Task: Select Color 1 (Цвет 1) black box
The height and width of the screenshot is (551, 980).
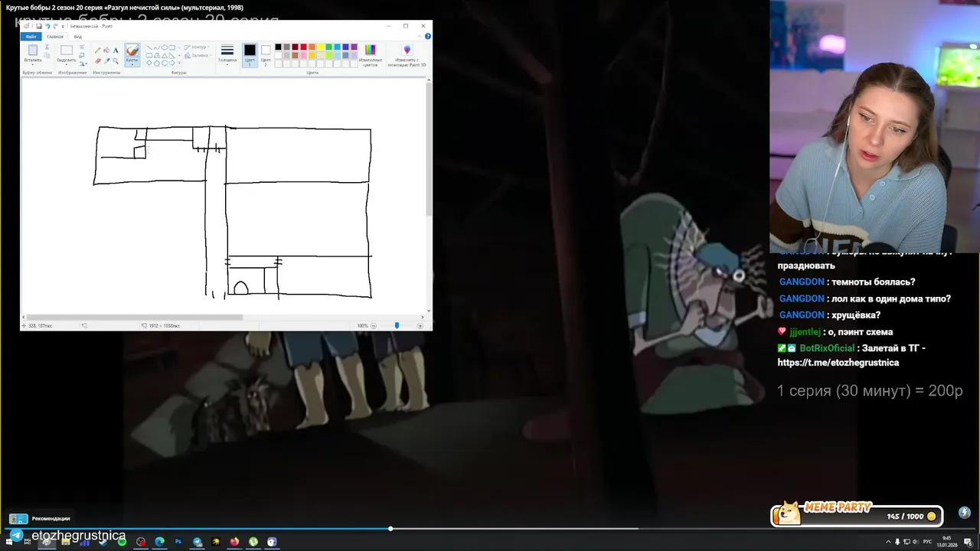Action: tap(250, 54)
